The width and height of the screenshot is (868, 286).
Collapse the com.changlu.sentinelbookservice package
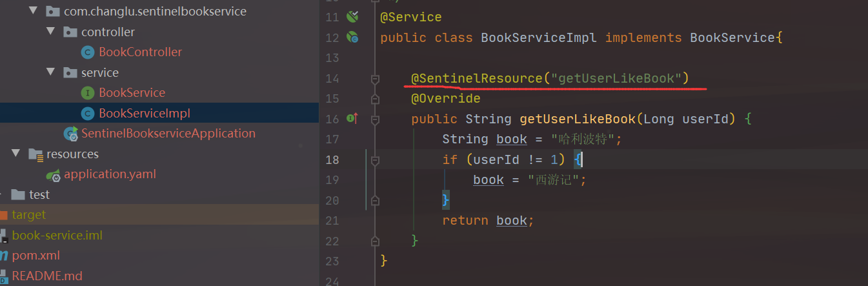point(34,11)
